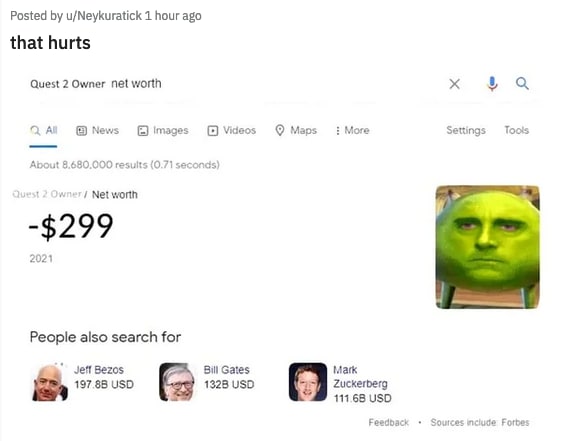587x441 pixels.
Task: Open the Mark Zuckerberg related result
Action: tap(360, 377)
